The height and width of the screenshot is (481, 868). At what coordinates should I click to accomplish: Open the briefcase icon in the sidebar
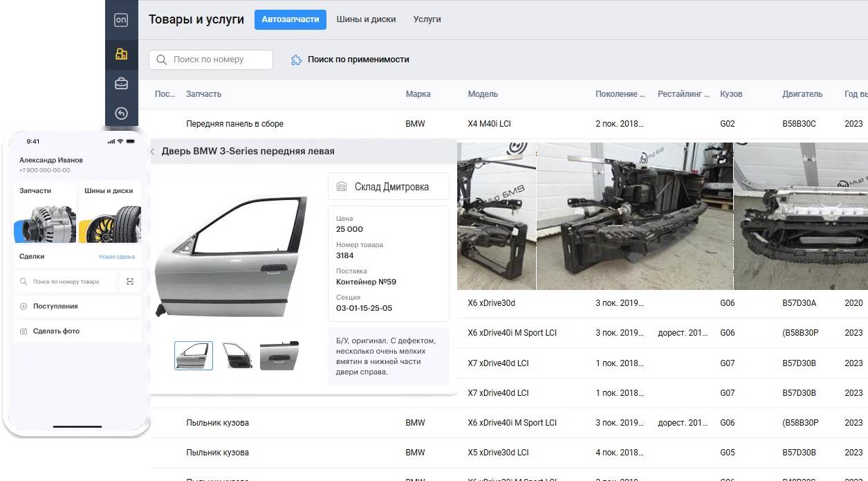121,84
